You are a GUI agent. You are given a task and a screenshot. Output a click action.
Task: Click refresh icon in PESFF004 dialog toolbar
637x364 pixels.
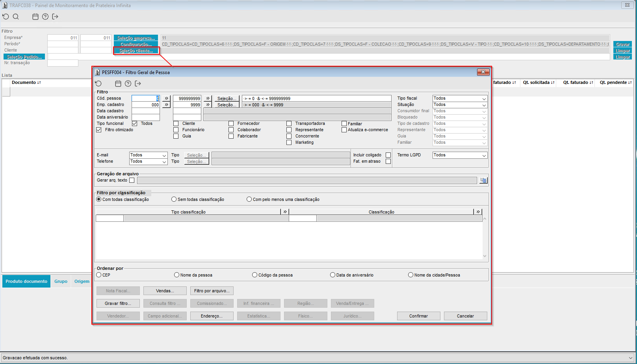tap(98, 84)
